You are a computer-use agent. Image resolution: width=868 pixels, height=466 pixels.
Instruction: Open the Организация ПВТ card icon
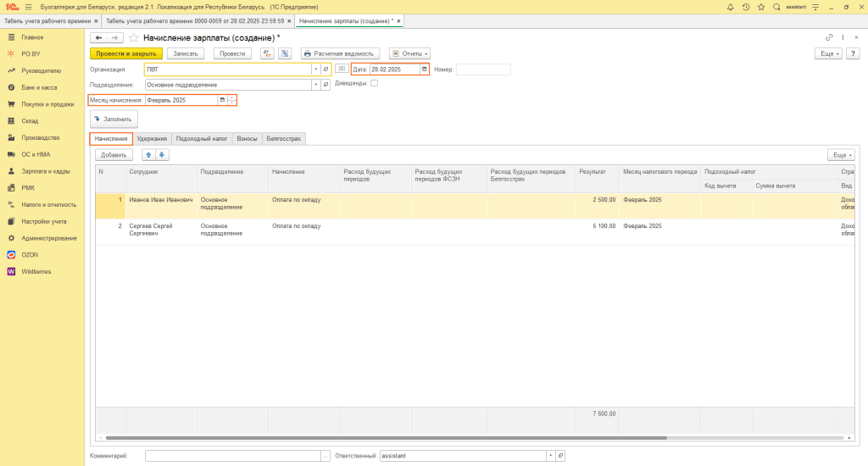[326, 69]
